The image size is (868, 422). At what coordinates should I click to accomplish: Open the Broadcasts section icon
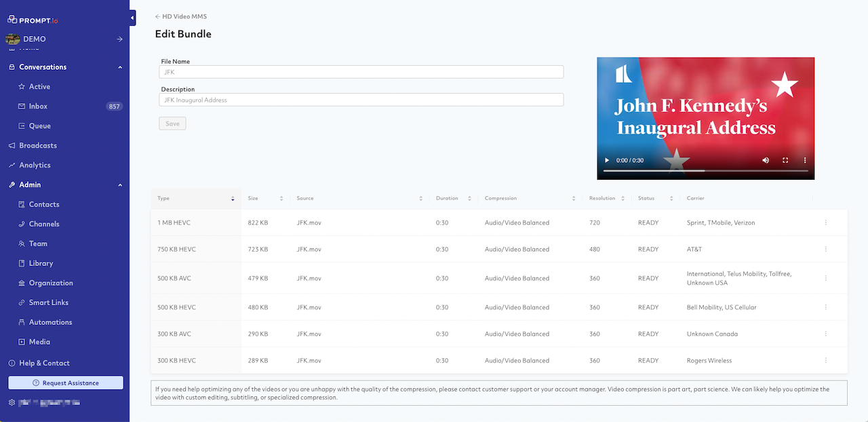tap(12, 146)
